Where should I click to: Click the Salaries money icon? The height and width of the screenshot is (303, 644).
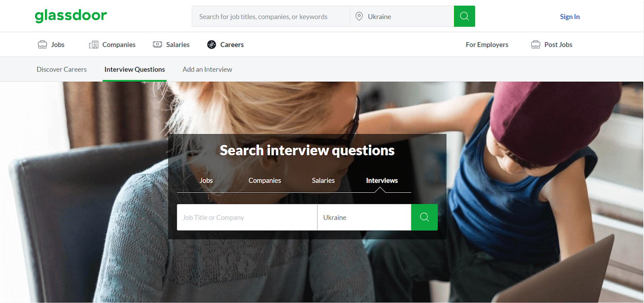[x=157, y=44]
